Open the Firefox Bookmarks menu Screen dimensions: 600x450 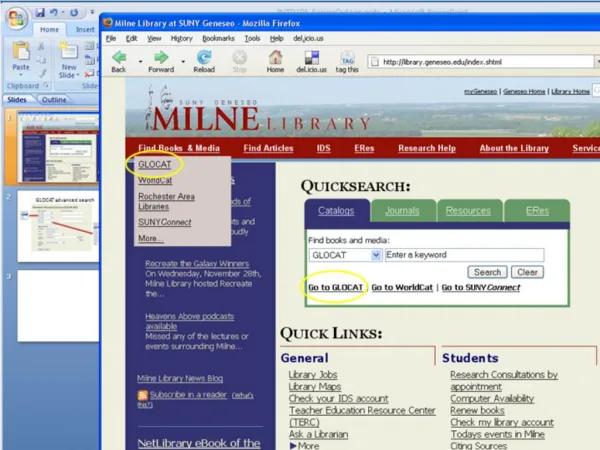[x=218, y=38]
